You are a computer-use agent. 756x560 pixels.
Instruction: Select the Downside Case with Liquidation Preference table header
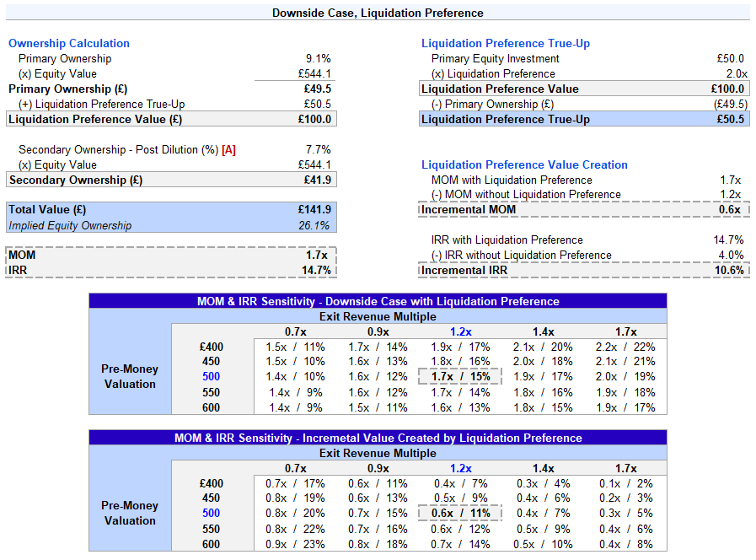click(x=378, y=301)
